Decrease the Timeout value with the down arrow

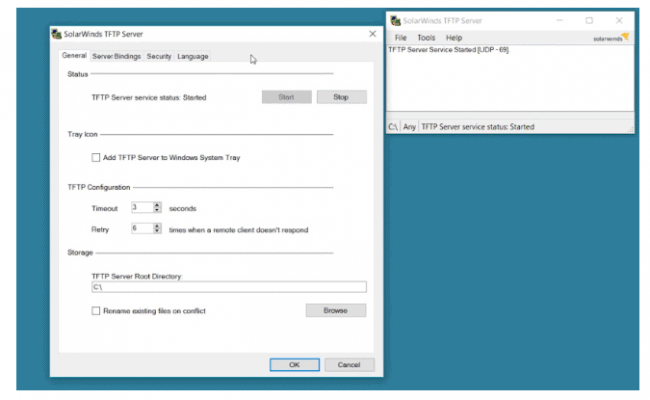(157, 210)
